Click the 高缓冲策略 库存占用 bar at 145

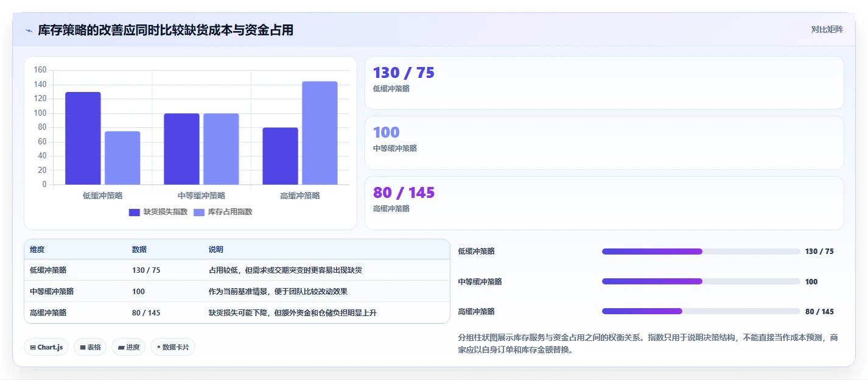point(320,133)
